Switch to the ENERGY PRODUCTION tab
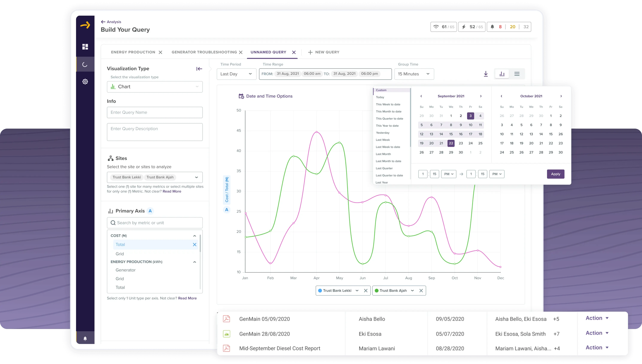This screenshot has height=364, width=642. 133,52
